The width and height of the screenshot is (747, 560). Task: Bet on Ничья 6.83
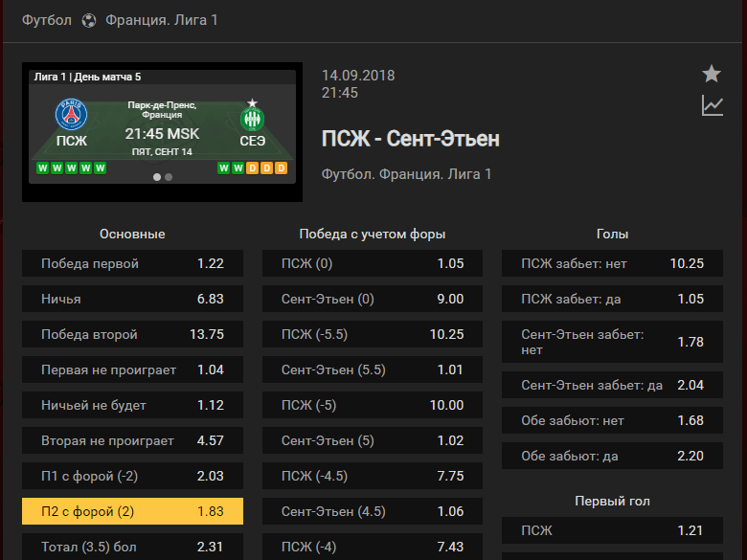coord(132,299)
